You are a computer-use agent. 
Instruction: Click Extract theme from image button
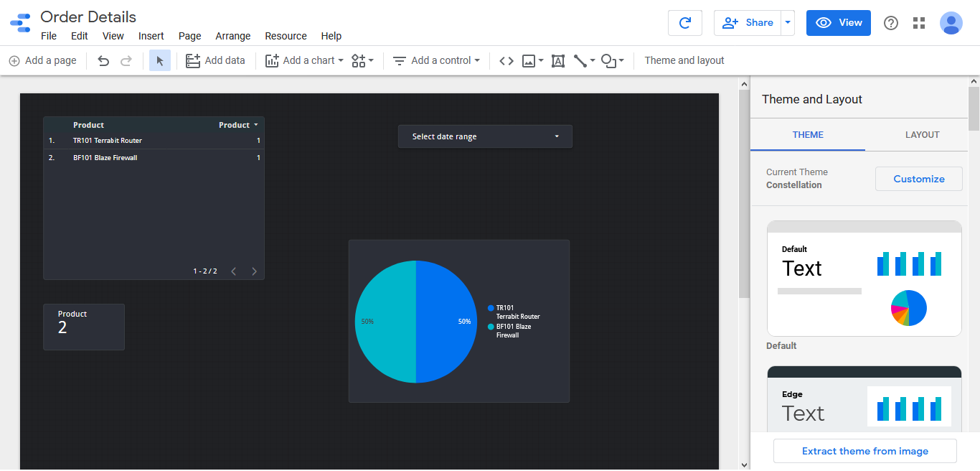864,451
